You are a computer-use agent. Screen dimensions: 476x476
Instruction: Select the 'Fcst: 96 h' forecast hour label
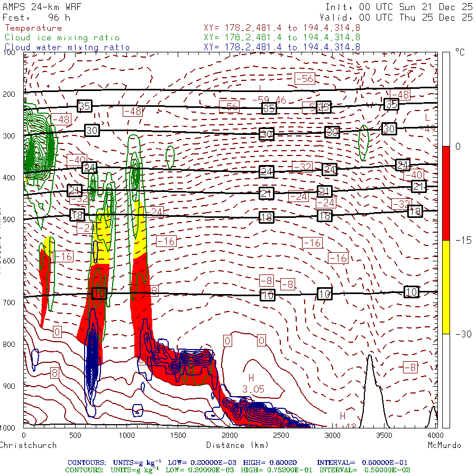[36, 17]
